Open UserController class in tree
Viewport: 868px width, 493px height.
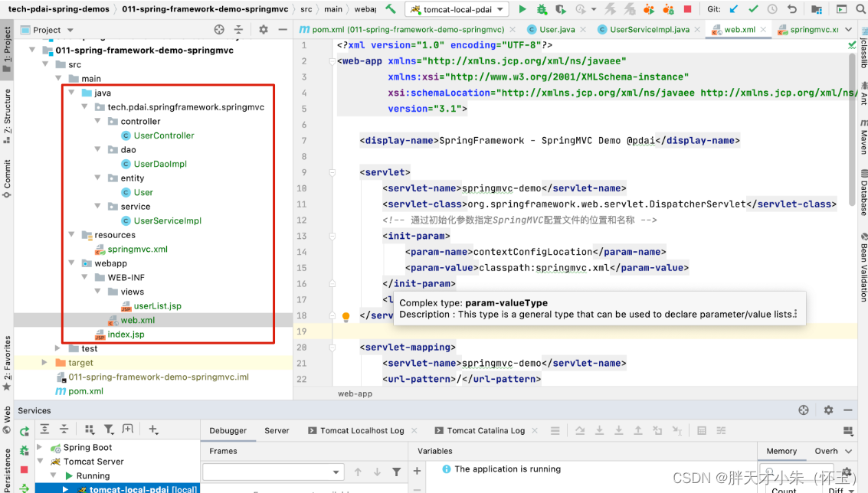click(x=164, y=135)
